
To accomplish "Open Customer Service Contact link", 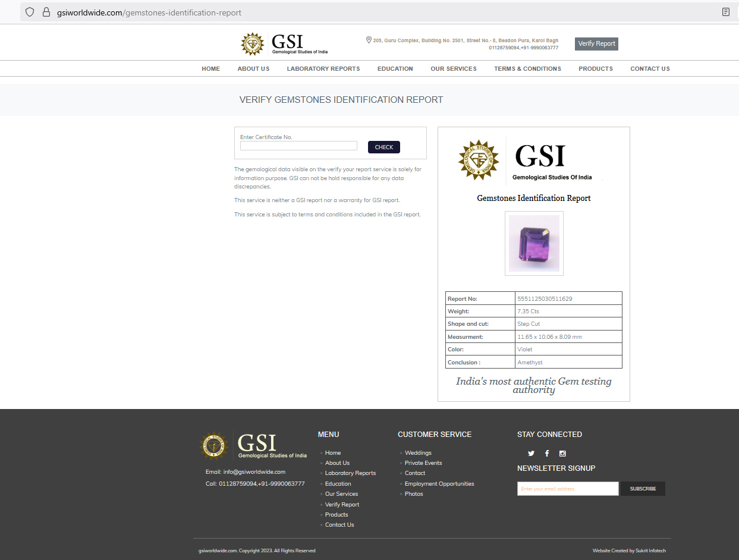I will click(x=415, y=473).
